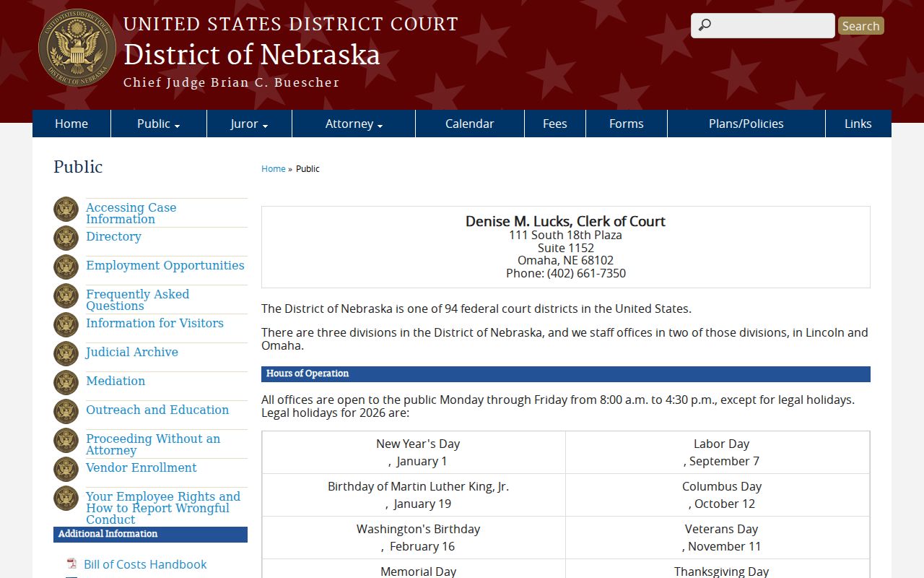This screenshot has height=578, width=924.
Task: Open the Proceeding Without an Attorney link
Action: 153,444
